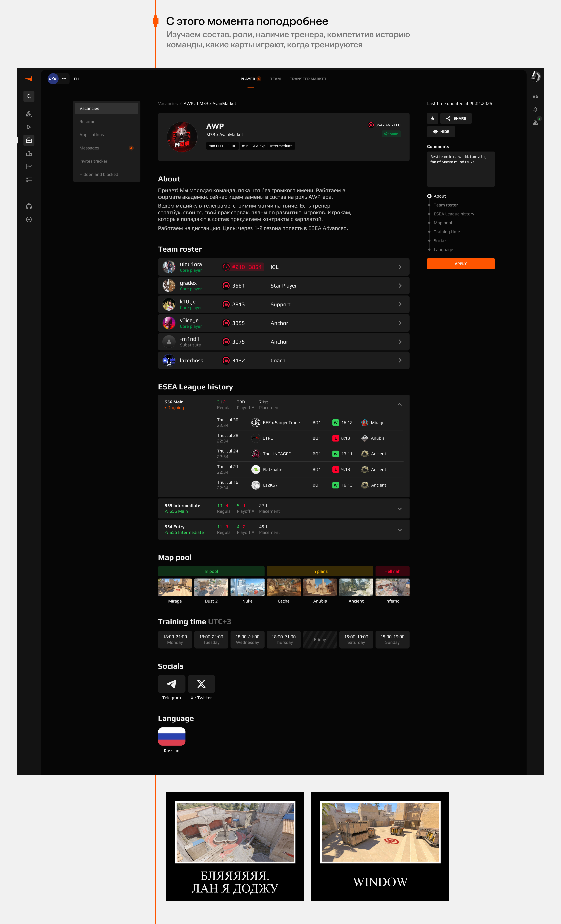Click the EU region label
Screen dimensions: 561x924
coord(76,79)
